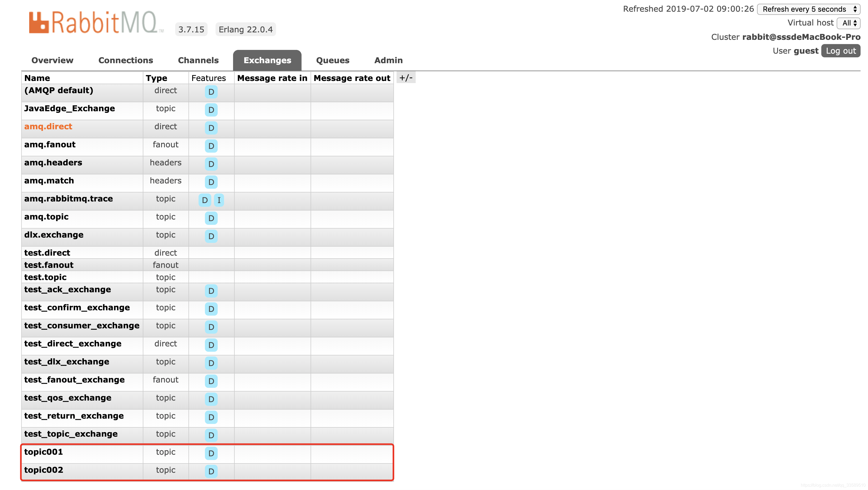Click the D badge for dlx.exchange
The height and width of the screenshot is (490, 868).
pos(211,236)
